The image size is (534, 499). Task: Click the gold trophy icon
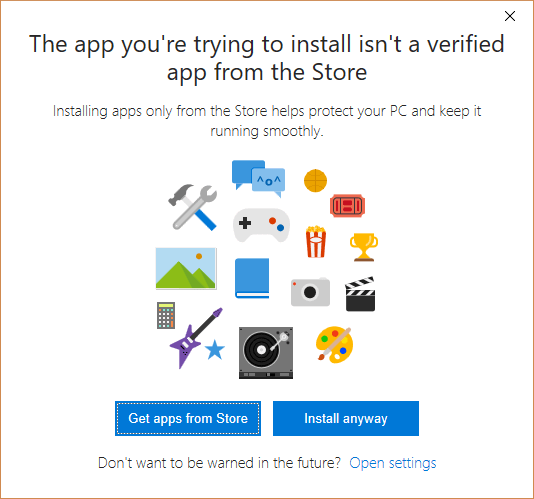click(x=364, y=247)
